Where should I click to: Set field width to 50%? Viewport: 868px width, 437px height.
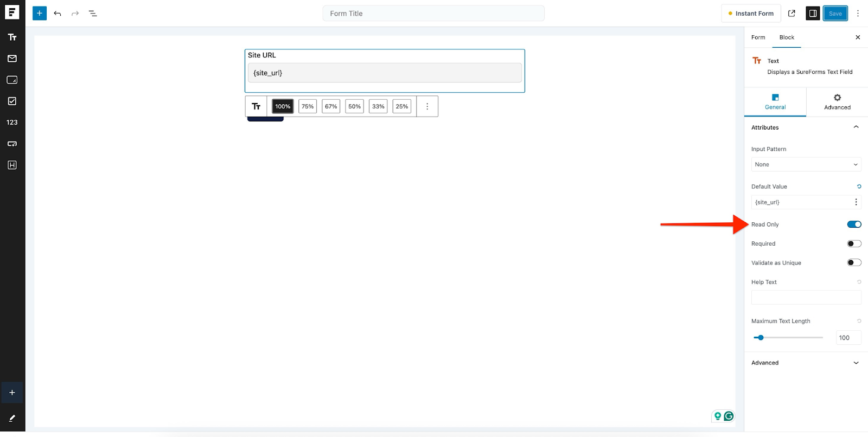coord(354,107)
